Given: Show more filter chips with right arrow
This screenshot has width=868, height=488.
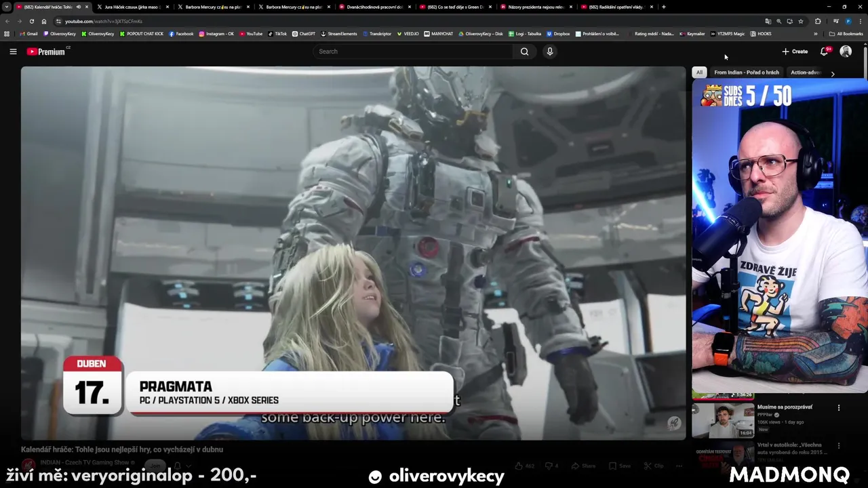Looking at the screenshot, I should tap(833, 73).
